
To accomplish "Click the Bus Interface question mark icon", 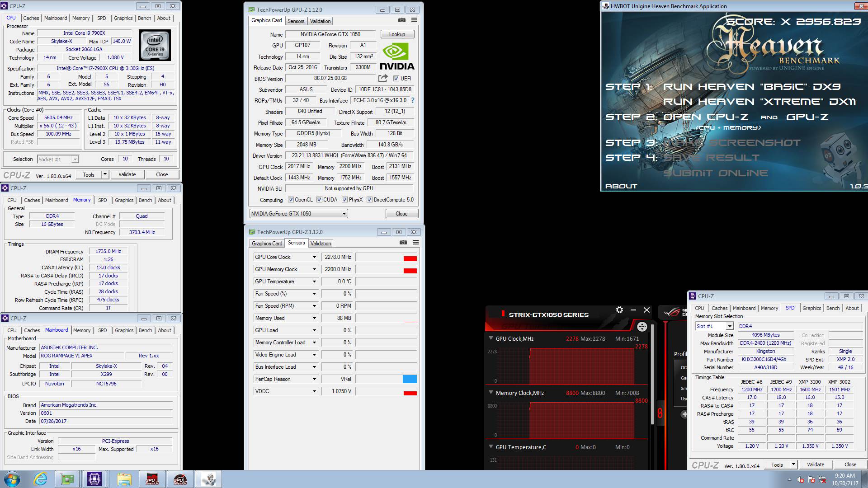I will pos(412,100).
